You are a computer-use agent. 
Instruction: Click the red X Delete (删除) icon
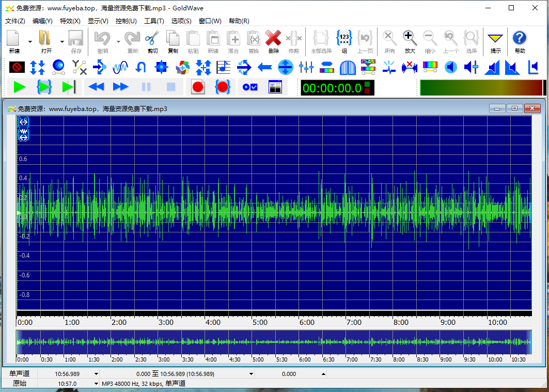click(273, 39)
